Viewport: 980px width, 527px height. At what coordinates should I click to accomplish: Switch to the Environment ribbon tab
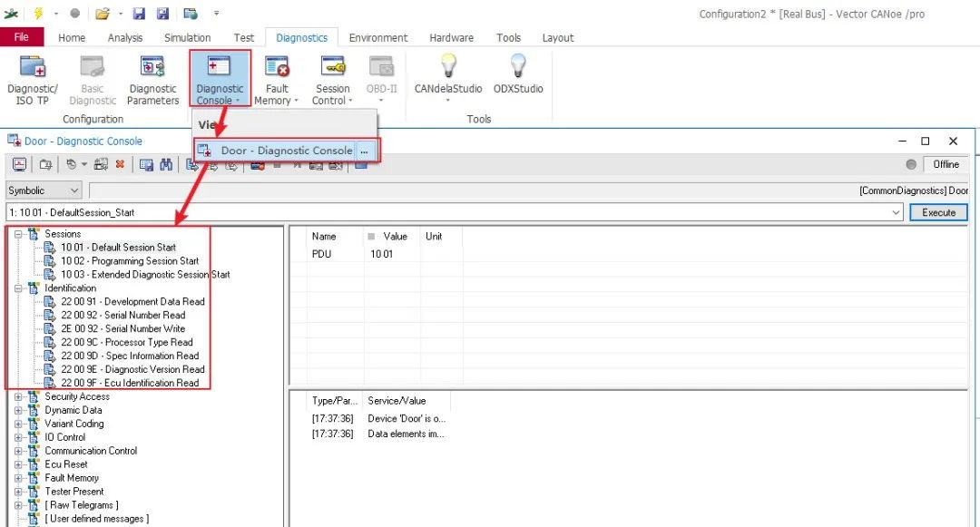[378, 37]
